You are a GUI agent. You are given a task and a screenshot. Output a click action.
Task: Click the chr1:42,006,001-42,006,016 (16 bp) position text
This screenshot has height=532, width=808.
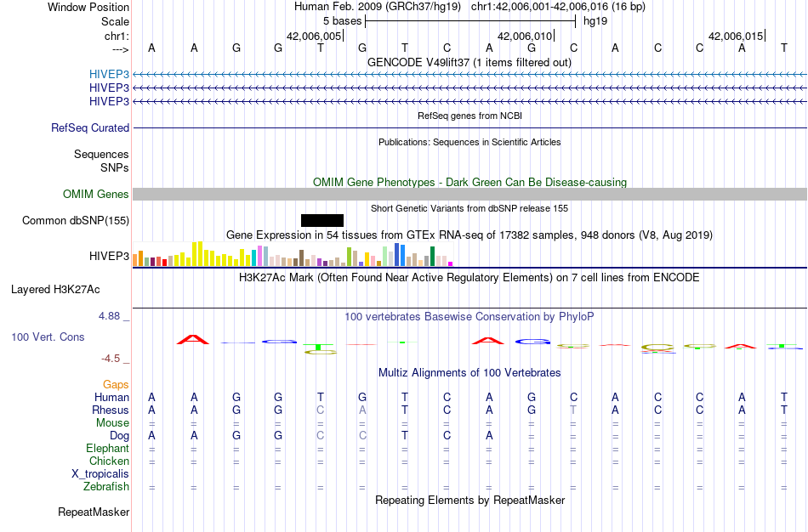pos(558,7)
